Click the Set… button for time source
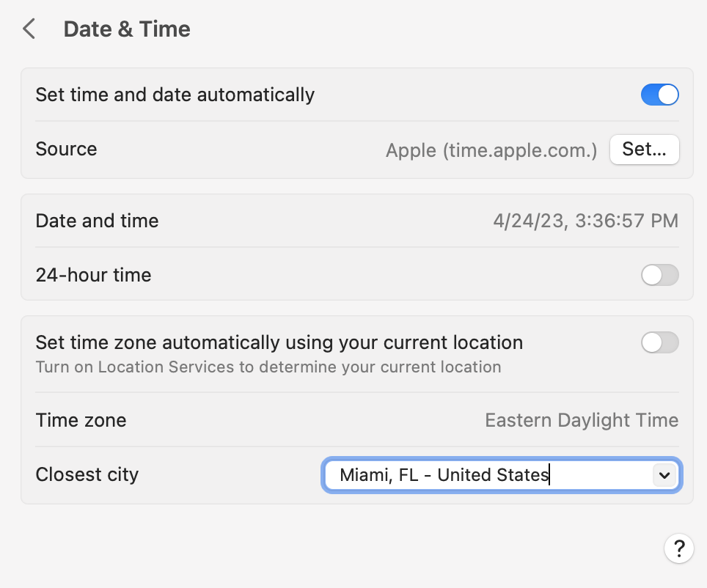This screenshot has width=707, height=588. (644, 150)
